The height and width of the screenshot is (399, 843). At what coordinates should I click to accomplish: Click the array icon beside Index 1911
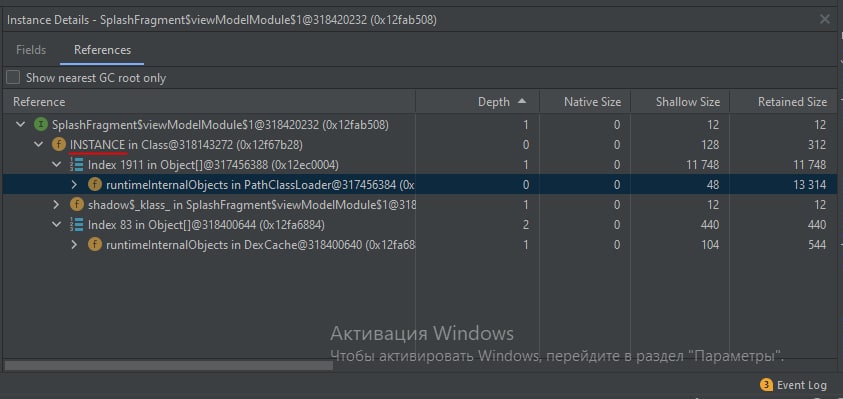pyautogui.click(x=76, y=165)
